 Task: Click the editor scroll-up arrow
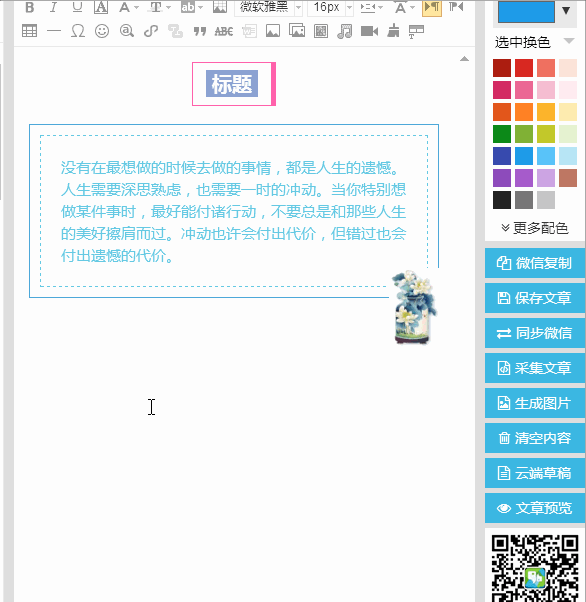pos(464,59)
